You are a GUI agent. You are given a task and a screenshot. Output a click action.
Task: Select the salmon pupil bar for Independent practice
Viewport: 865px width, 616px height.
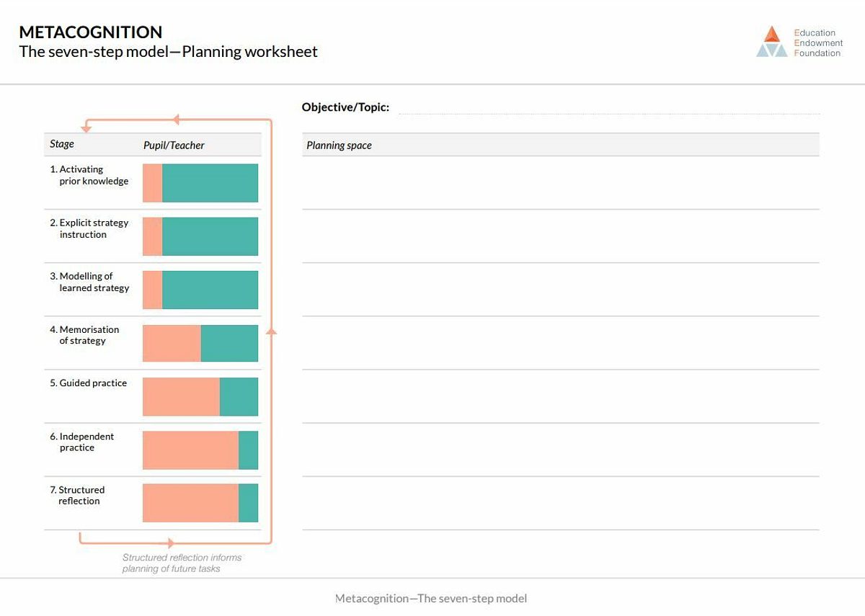coord(190,450)
